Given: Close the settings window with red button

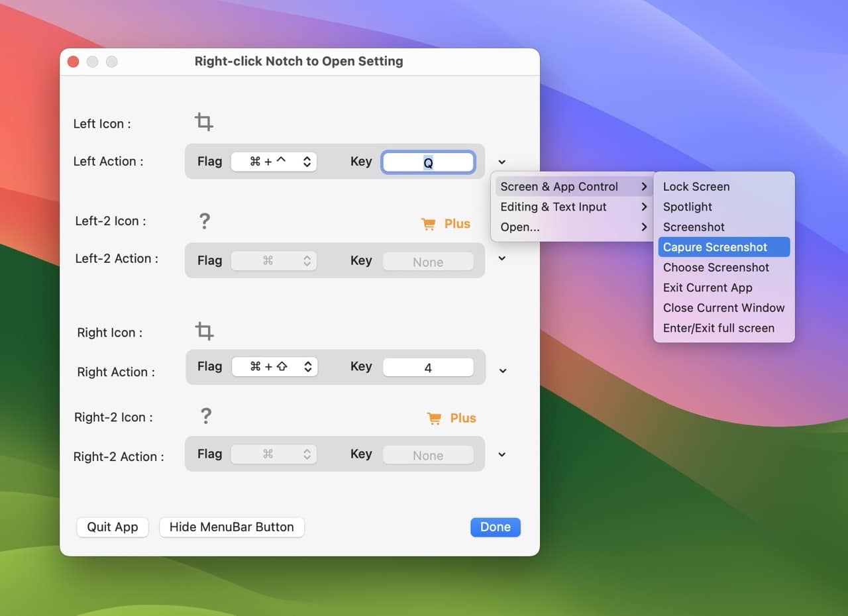Looking at the screenshot, I should pyautogui.click(x=74, y=62).
